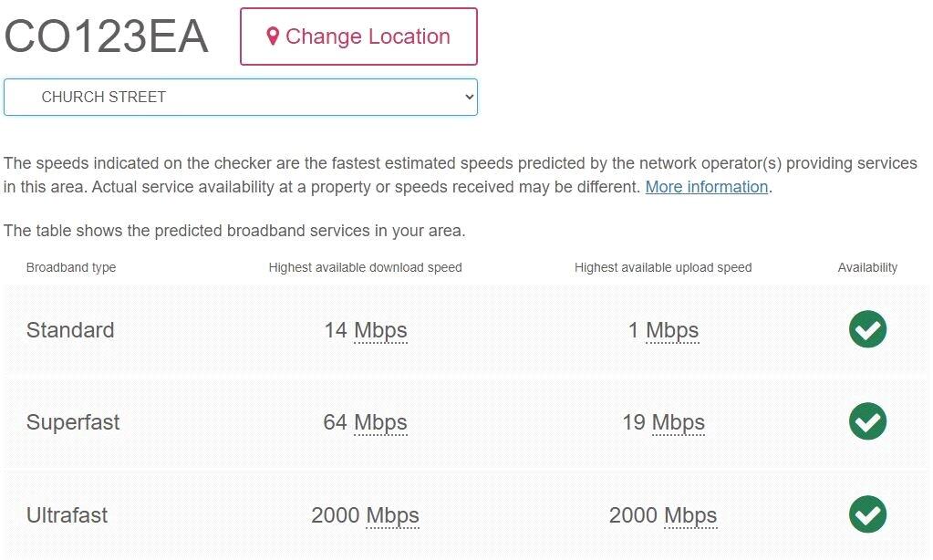
Task: Click the Standard row availability checkmark
Action: (867, 329)
